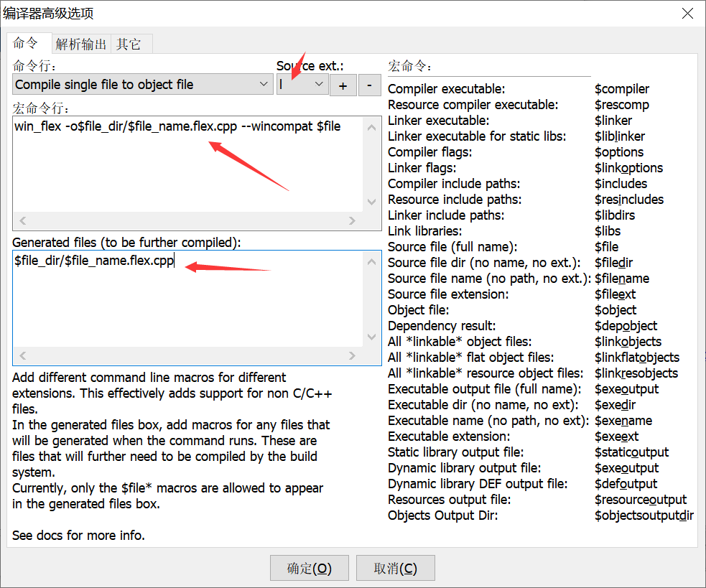Click the 'Static library output file:' label
This screenshot has width=706, height=588.
(x=456, y=452)
